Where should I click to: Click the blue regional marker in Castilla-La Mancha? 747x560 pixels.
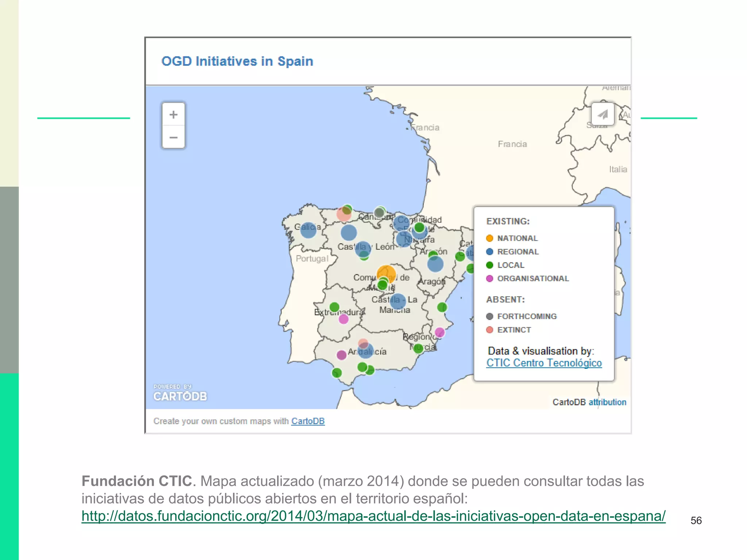pyautogui.click(x=398, y=302)
